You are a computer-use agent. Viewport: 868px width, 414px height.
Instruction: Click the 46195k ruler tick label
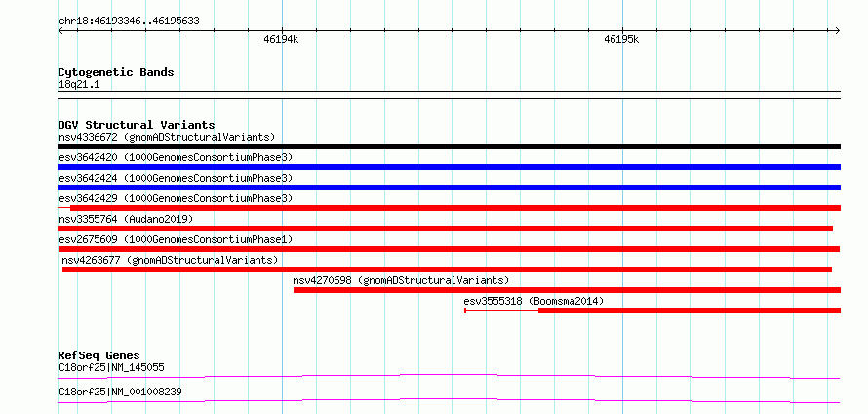[621, 39]
